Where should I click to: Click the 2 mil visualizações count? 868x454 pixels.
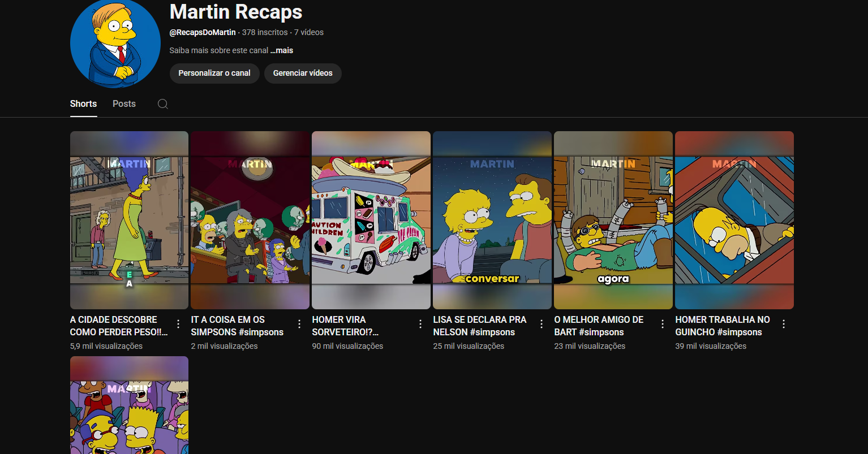point(225,346)
